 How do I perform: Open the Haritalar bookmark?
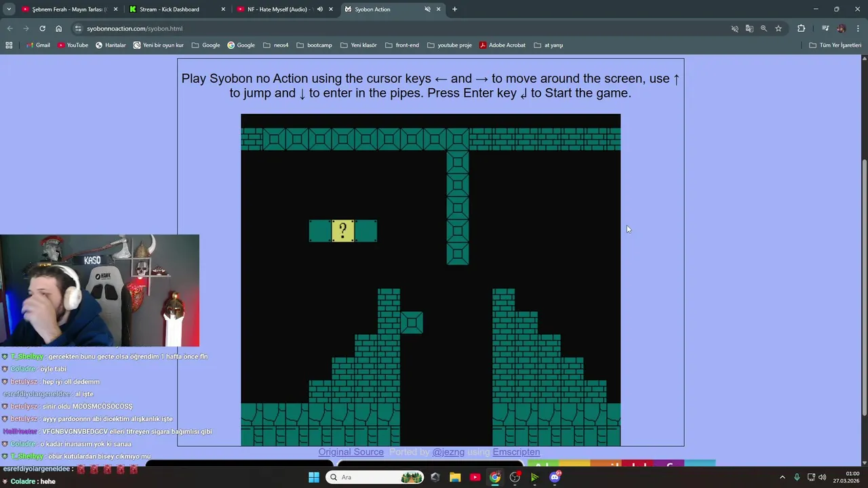point(111,45)
